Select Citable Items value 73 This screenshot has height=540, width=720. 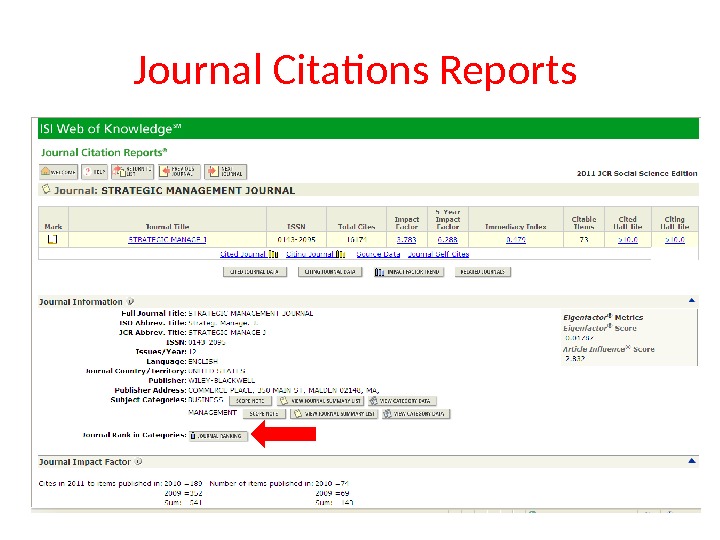point(584,239)
